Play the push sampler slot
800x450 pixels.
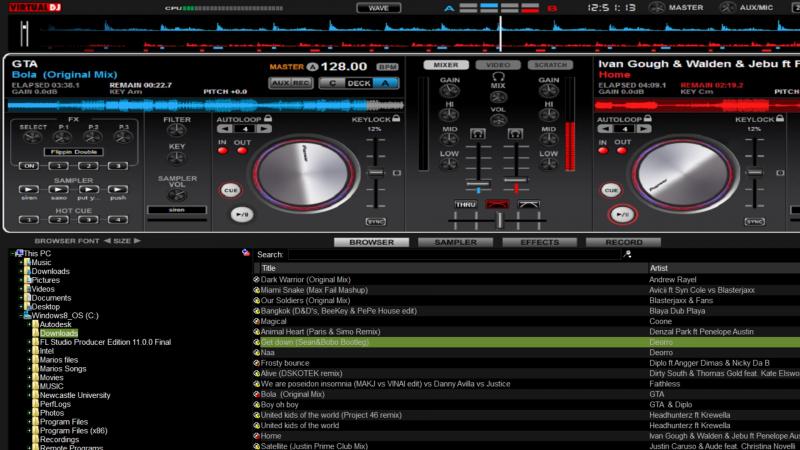click(x=118, y=189)
